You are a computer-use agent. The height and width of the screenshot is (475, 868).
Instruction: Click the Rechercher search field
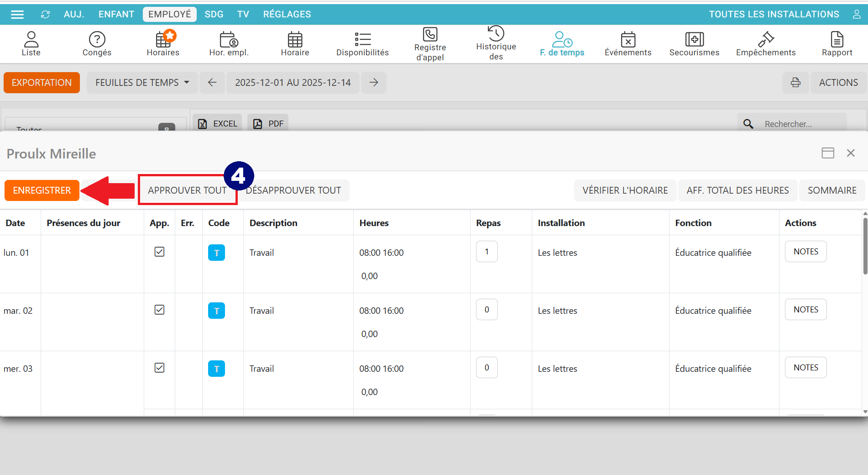coord(801,124)
